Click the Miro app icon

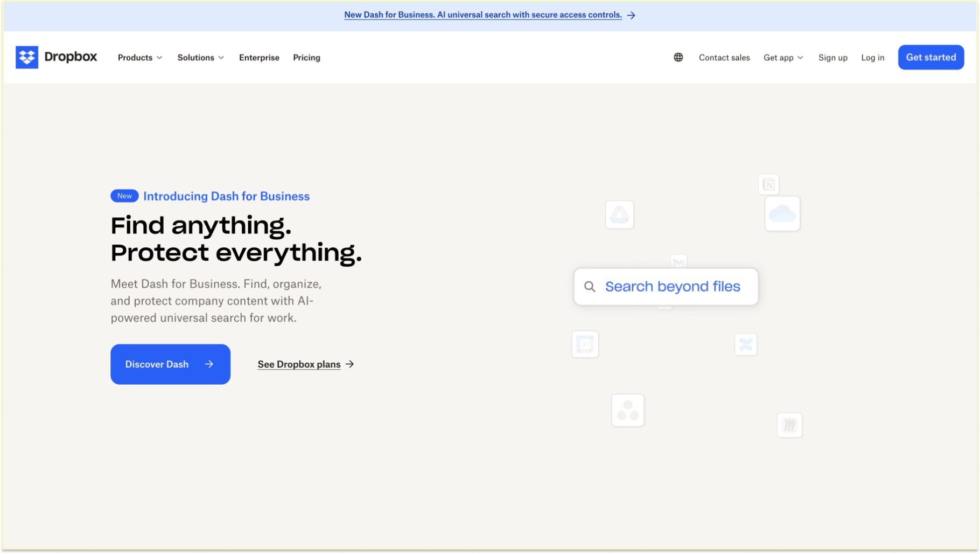[x=790, y=425]
